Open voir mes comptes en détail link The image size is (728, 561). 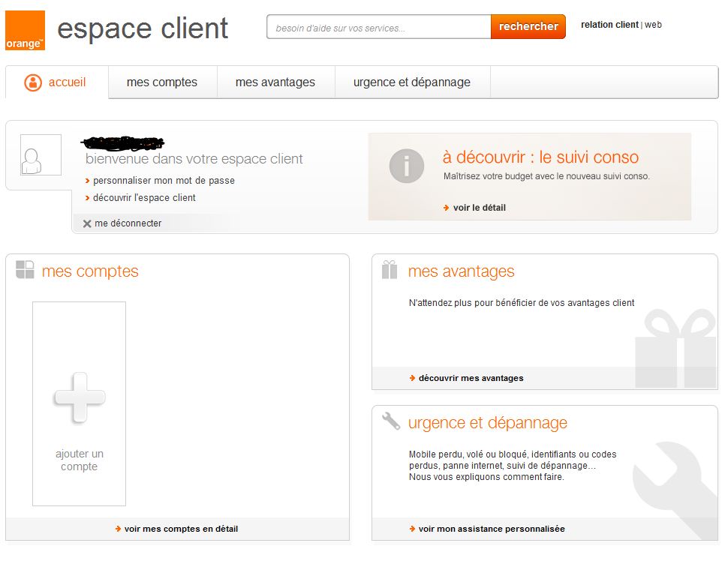(181, 529)
